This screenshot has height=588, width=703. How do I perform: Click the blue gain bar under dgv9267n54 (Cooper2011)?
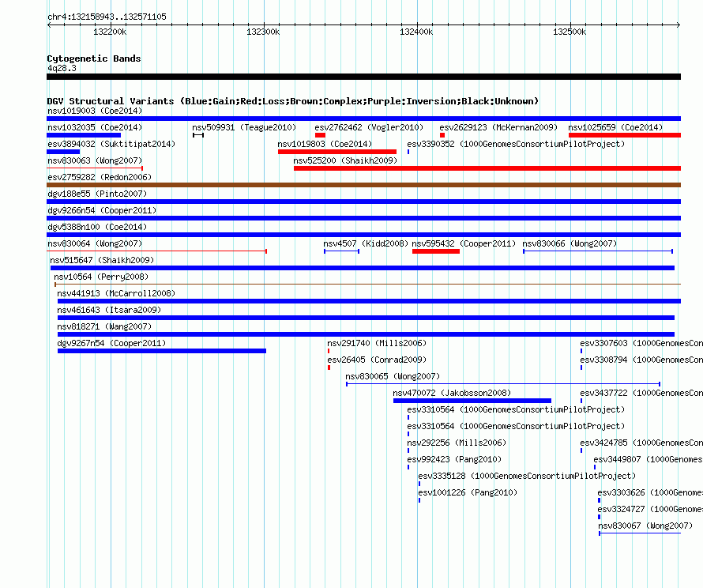[162, 351]
